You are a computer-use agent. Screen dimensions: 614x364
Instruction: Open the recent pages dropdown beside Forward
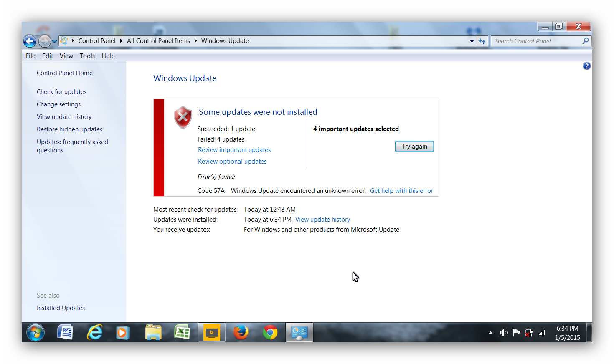tap(54, 41)
